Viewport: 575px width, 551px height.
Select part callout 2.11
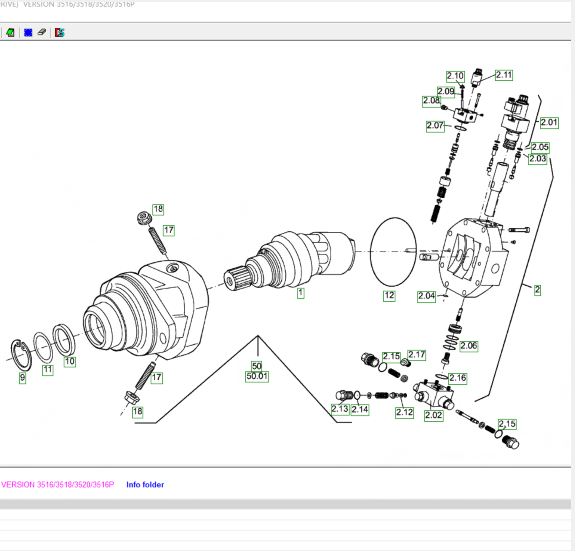[504, 75]
